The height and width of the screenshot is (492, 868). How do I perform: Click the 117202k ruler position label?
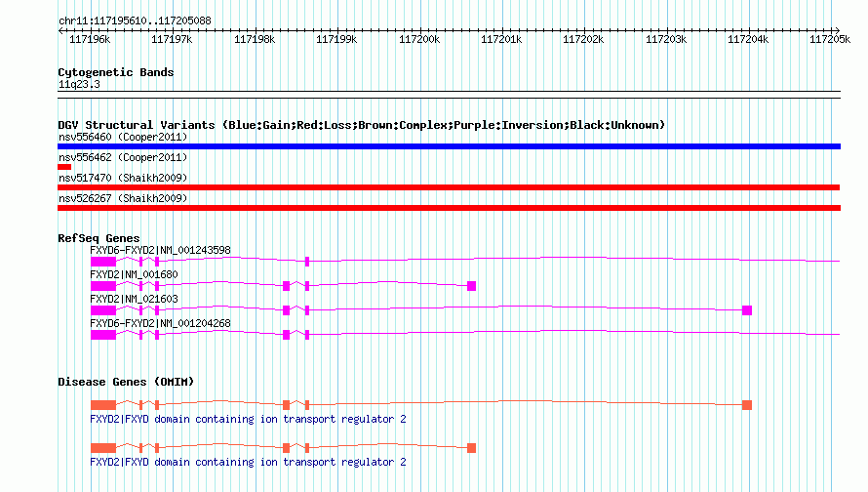pyautogui.click(x=583, y=39)
